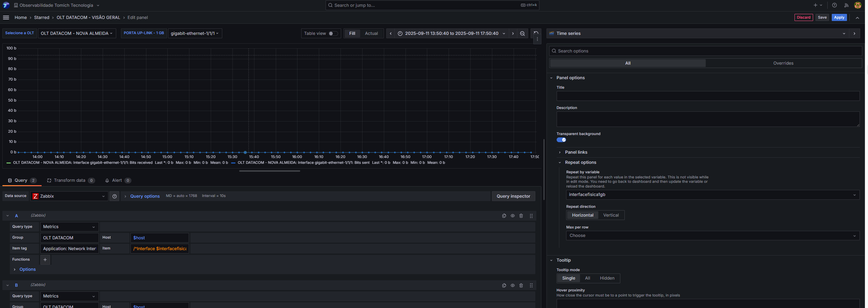Open the main hamburger menu
868x308 pixels.
point(6,17)
